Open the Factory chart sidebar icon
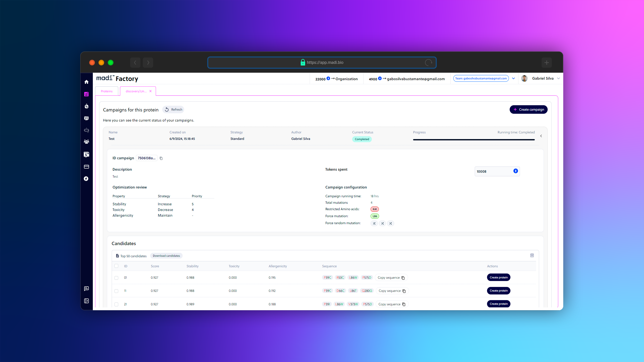The width and height of the screenshot is (644, 362). (86, 94)
